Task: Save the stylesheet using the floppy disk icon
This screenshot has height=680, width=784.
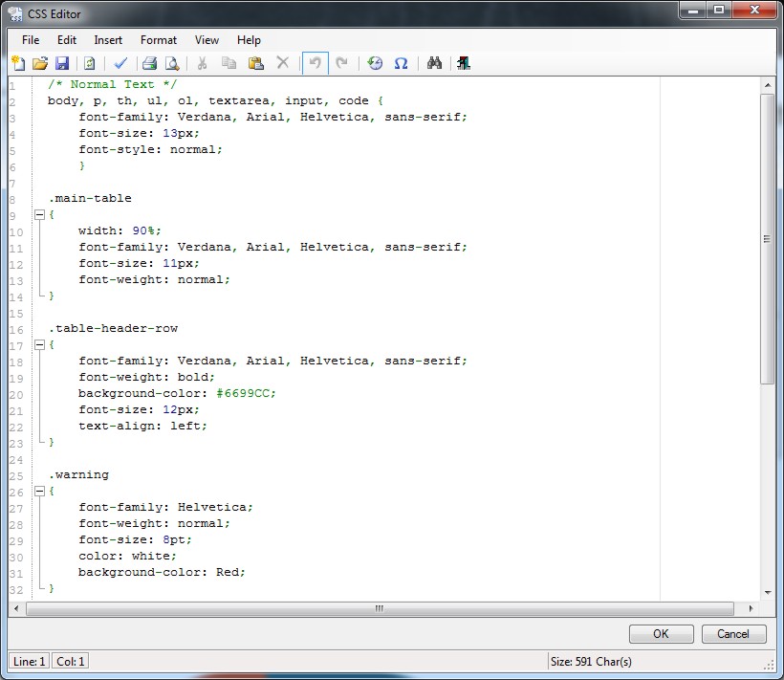Action: (62, 63)
